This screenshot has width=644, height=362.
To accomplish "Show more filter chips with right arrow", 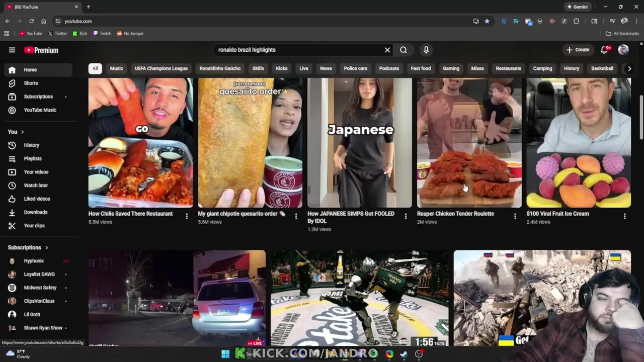I will point(629,68).
